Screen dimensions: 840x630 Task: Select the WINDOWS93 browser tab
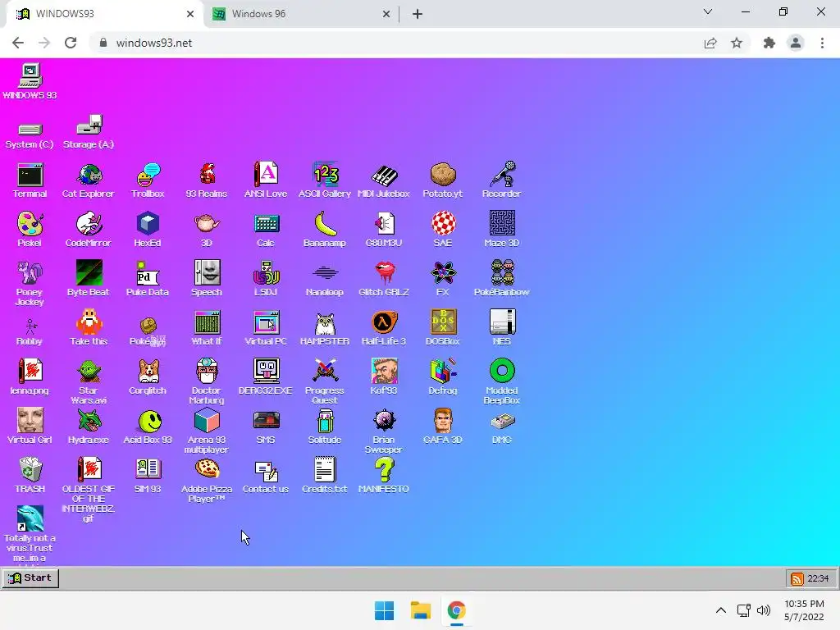(x=104, y=14)
